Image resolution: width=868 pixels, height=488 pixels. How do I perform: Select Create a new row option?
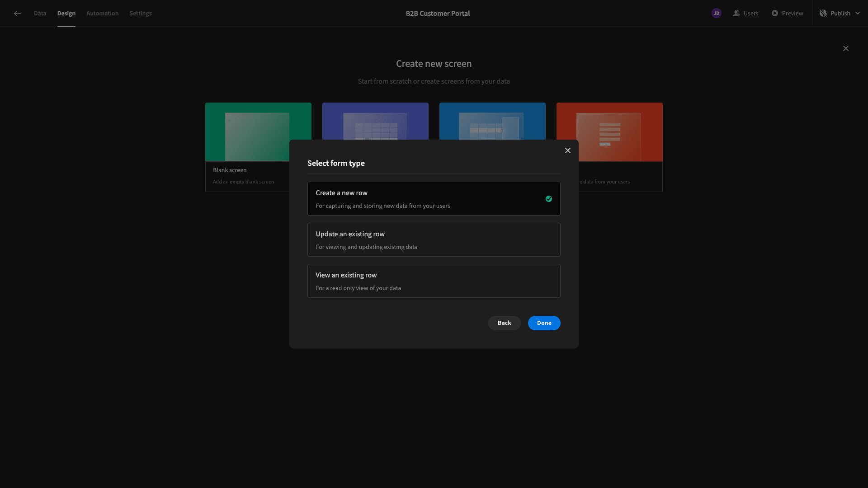pyautogui.click(x=434, y=198)
